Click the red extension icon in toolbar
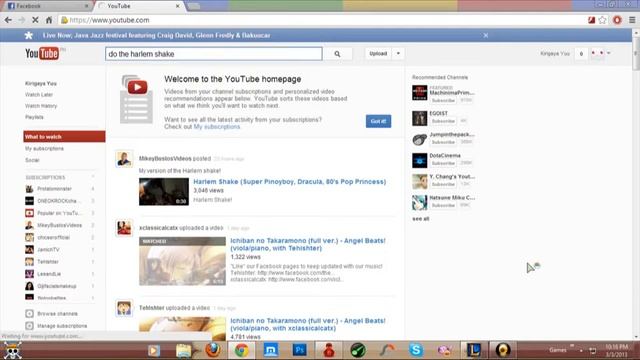640x360 pixels. point(617,20)
